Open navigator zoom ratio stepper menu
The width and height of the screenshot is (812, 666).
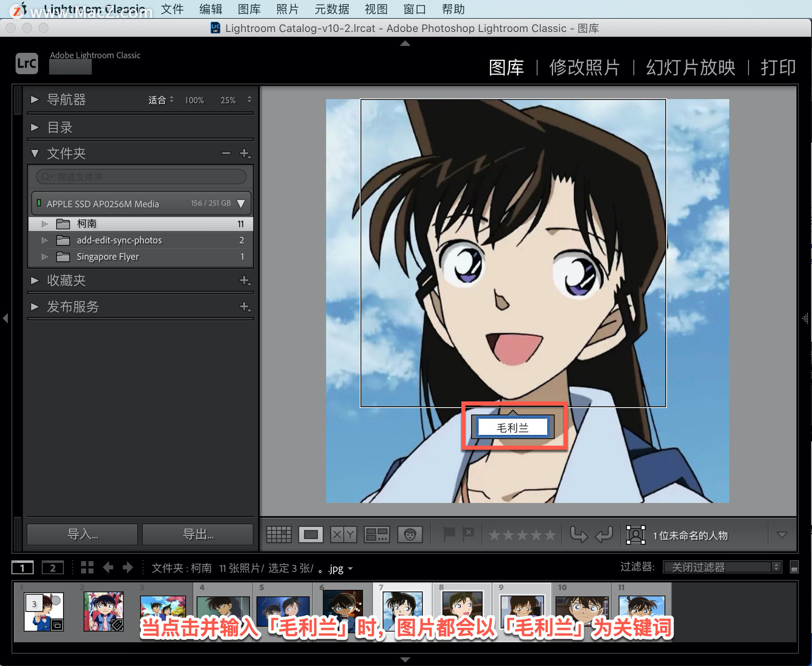[250, 100]
